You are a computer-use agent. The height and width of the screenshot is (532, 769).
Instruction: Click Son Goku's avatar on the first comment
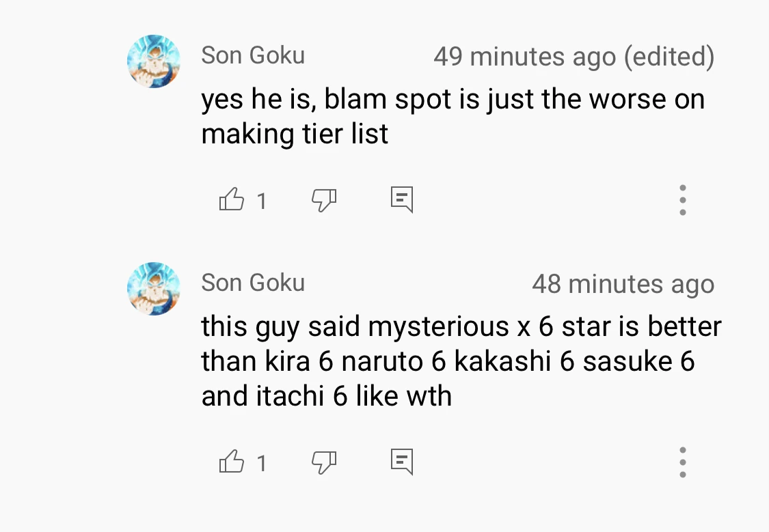pyautogui.click(x=153, y=61)
